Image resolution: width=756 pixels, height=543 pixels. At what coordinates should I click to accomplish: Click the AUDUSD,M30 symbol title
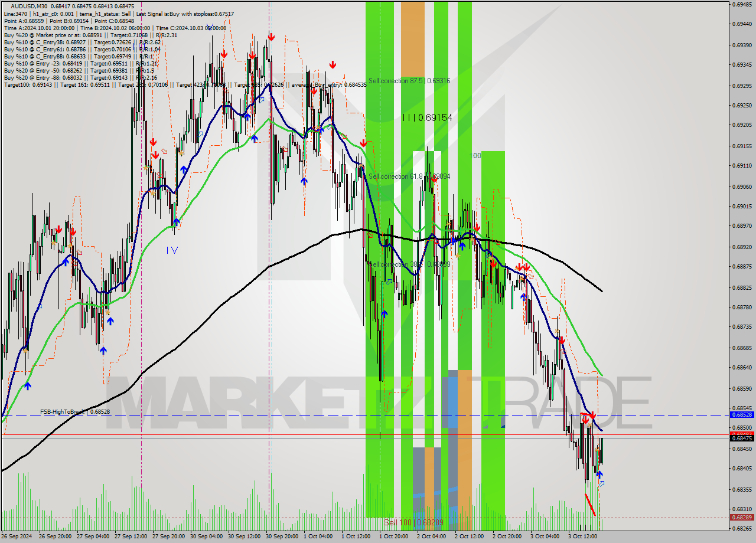click(30, 6)
